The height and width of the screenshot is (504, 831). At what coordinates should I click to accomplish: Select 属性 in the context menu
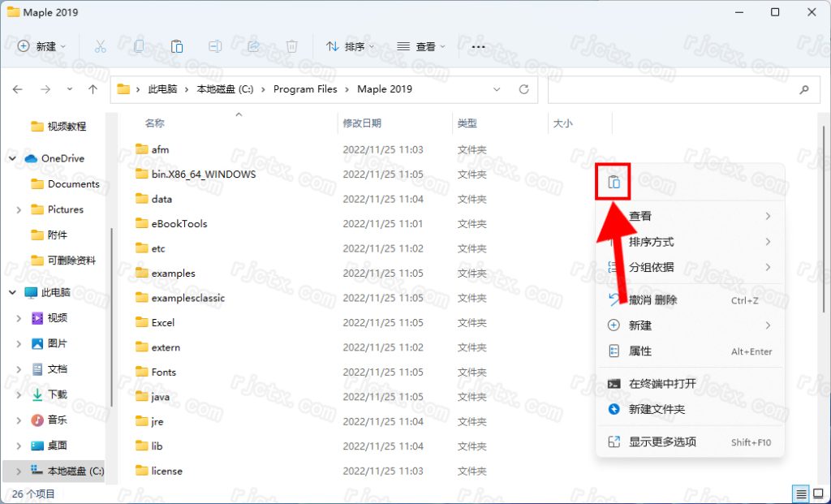click(x=640, y=351)
